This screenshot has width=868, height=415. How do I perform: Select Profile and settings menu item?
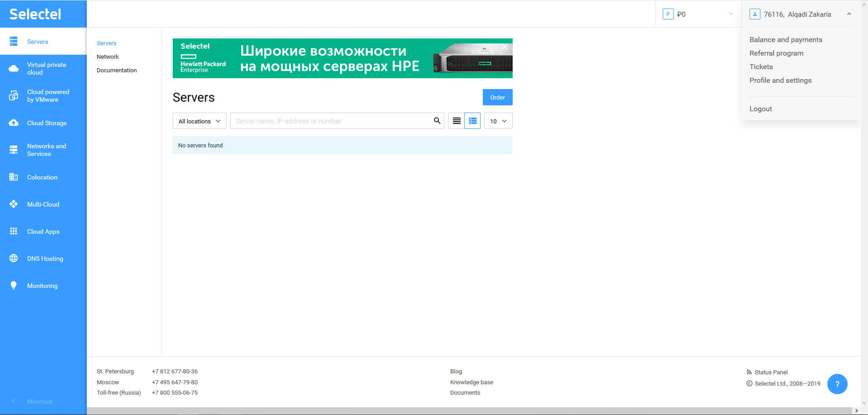coord(780,80)
